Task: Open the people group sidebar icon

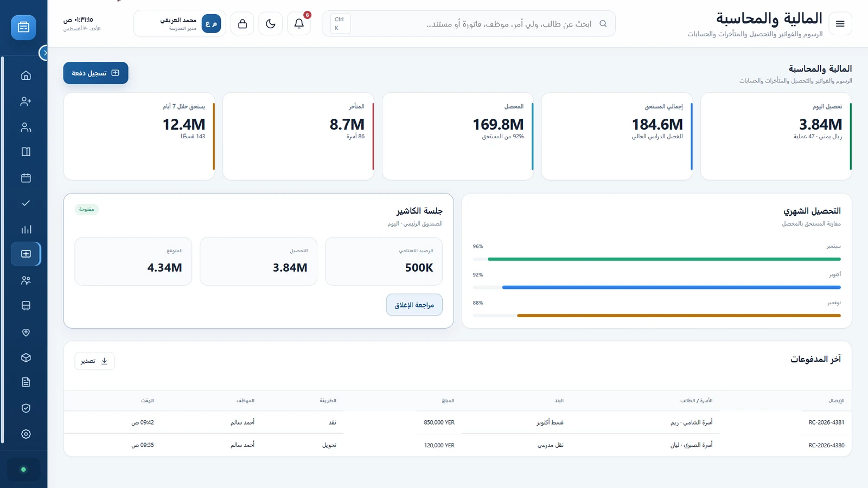Action: (26, 280)
